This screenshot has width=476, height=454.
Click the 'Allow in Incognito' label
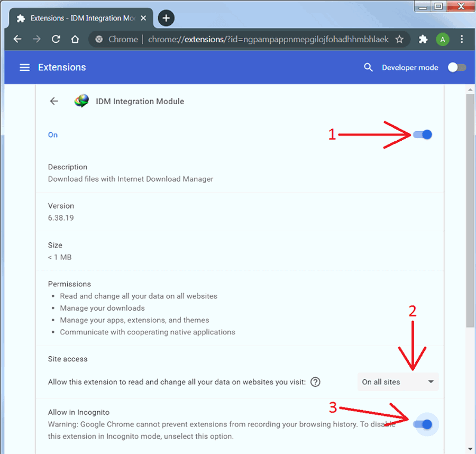click(x=79, y=412)
